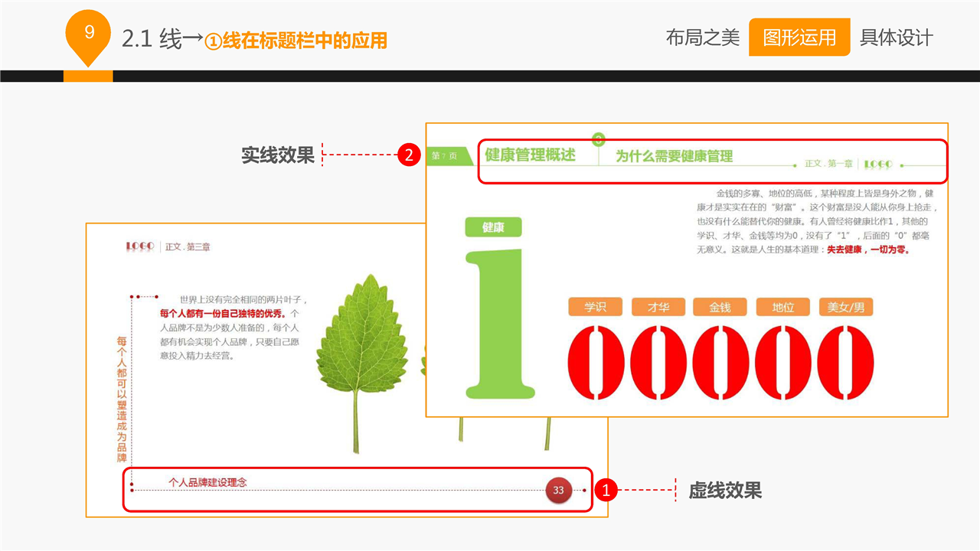The width and height of the screenshot is (980, 551).
Task: Click the orange 金钱 label
Action: coord(720,307)
